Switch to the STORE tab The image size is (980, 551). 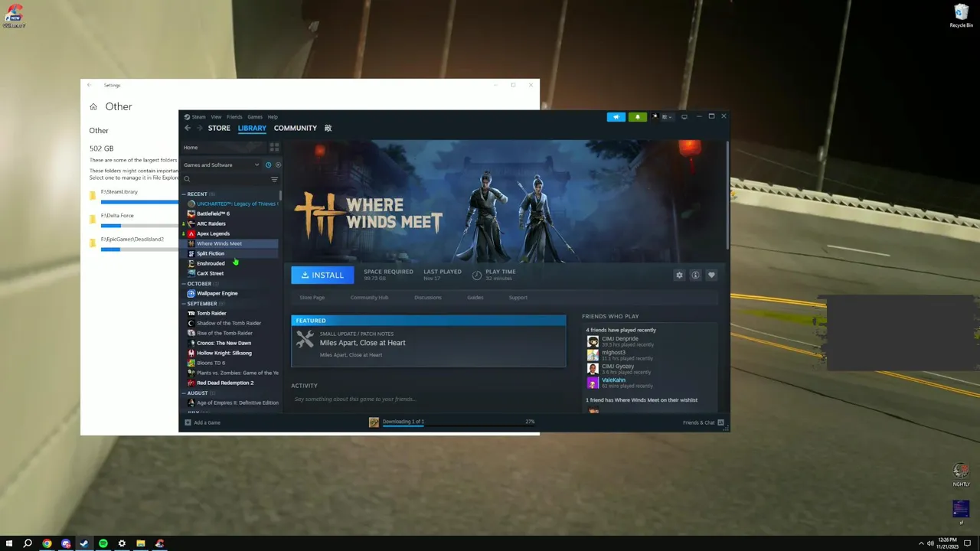[219, 128]
